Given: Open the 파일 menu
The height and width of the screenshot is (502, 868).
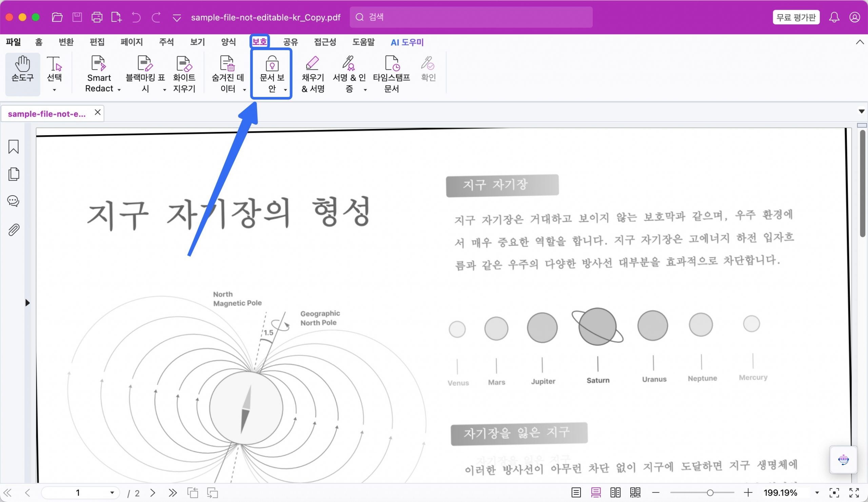Looking at the screenshot, I should pyautogui.click(x=14, y=42).
